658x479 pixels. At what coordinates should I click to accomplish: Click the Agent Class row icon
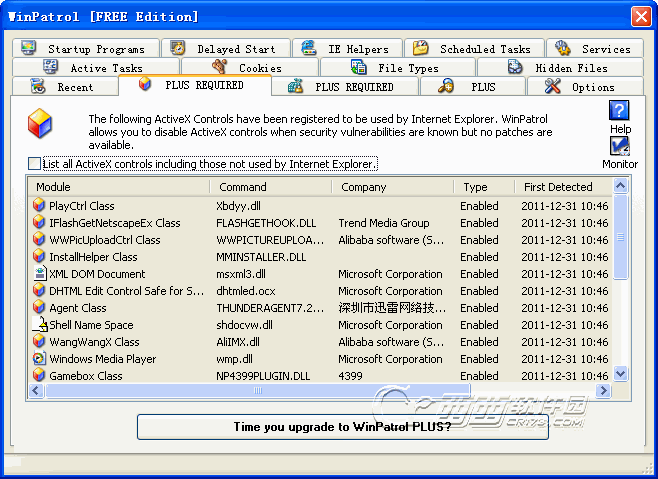pyautogui.click(x=39, y=307)
